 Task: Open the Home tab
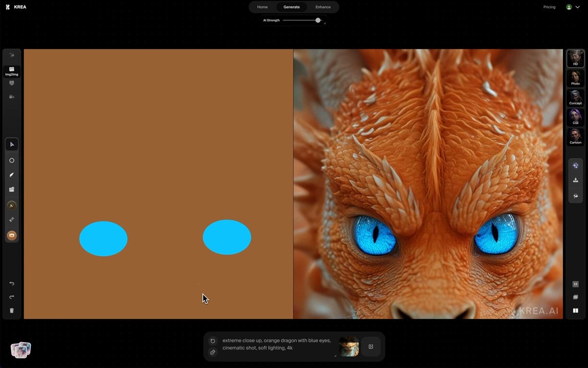263,7
